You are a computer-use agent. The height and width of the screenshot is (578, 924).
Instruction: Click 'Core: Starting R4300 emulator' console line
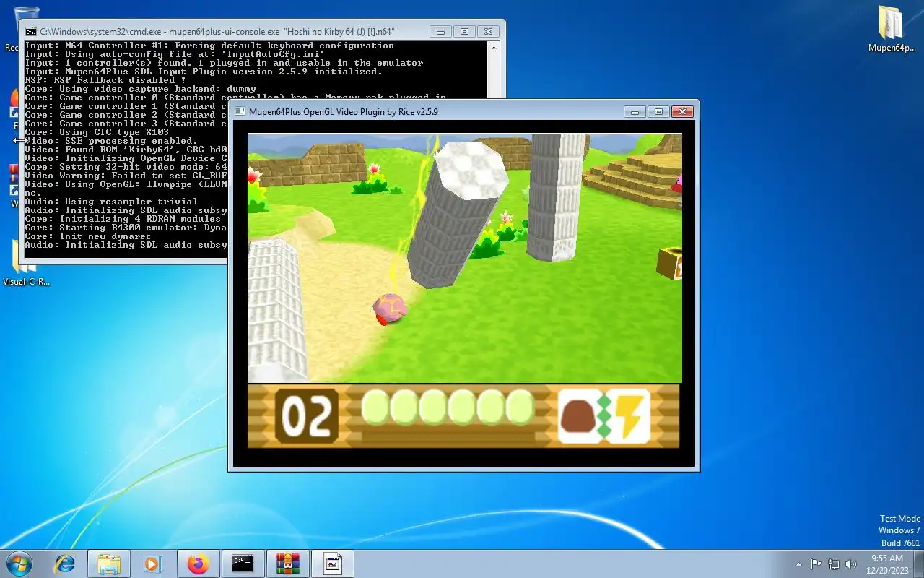pyautogui.click(x=126, y=228)
